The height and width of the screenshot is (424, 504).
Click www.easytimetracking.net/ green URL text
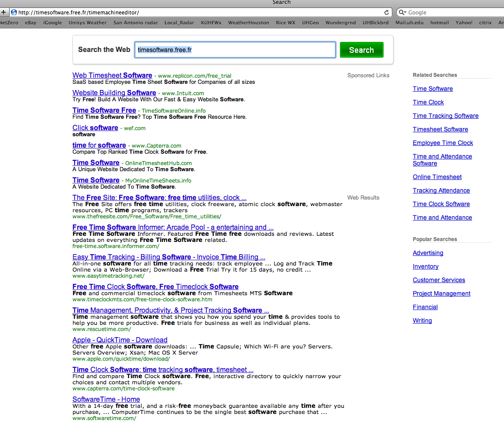click(108, 276)
